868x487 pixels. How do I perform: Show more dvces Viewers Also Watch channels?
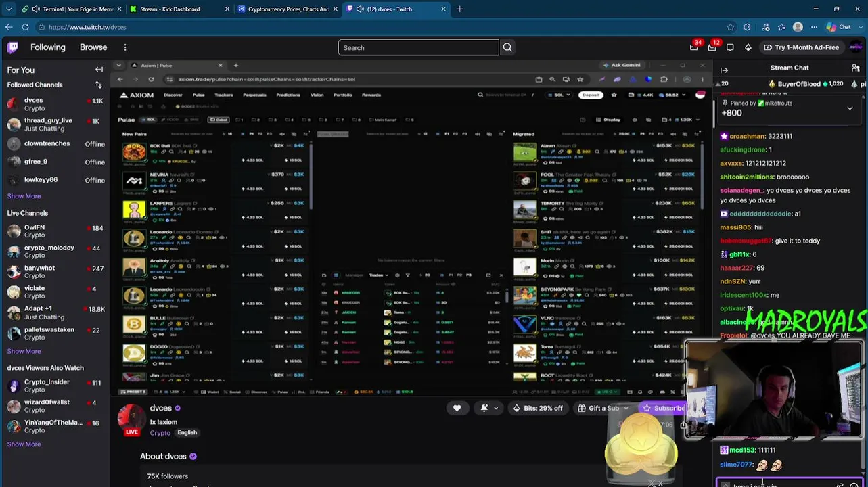coord(24,444)
